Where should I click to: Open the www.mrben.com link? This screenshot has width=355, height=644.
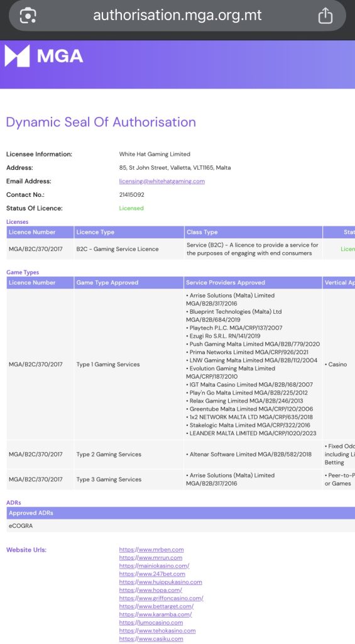point(151,550)
